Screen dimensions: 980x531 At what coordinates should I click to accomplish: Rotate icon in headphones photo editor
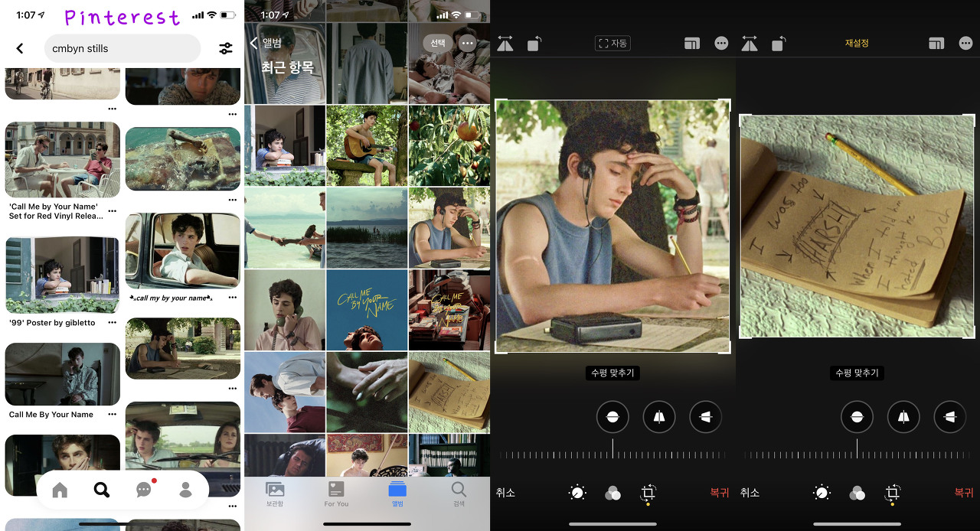coord(534,44)
